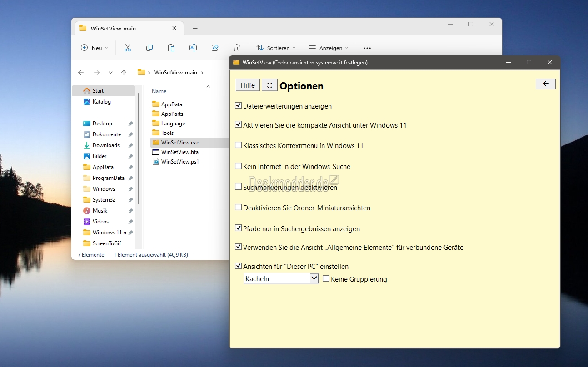Click the Share icon in Explorer toolbar
The image size is (588, 367).
[215, 48]
